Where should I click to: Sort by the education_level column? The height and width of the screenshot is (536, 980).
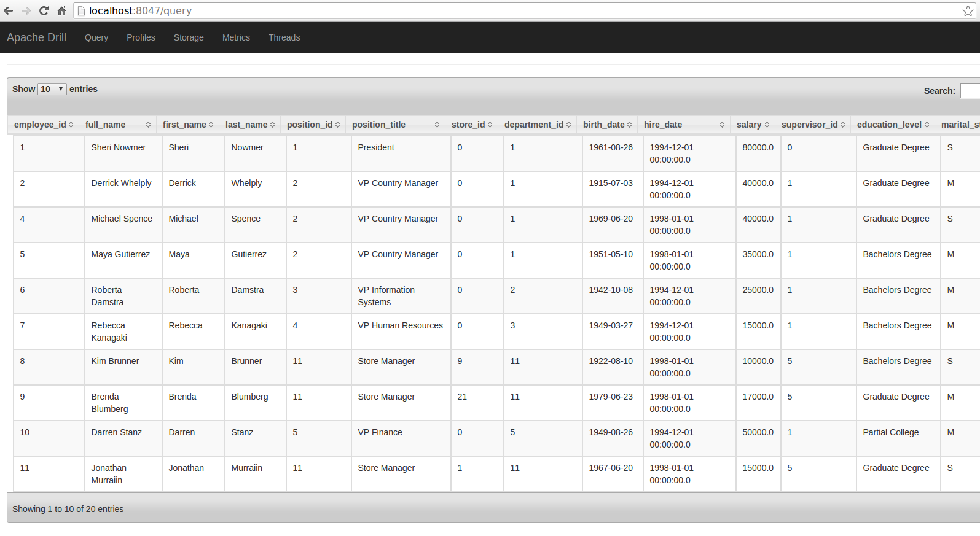(x=892, y=125)
